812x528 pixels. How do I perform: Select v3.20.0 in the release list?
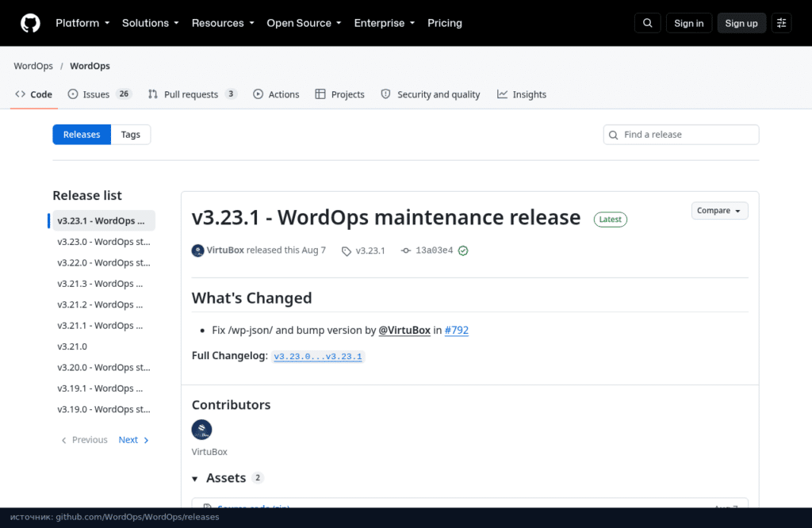[104, 368]
